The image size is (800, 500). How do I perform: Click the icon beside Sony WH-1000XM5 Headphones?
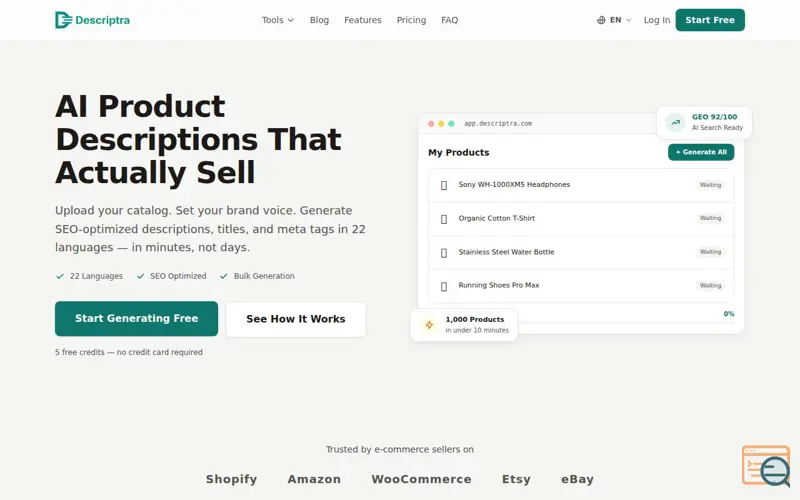click(x=444, y=185)
